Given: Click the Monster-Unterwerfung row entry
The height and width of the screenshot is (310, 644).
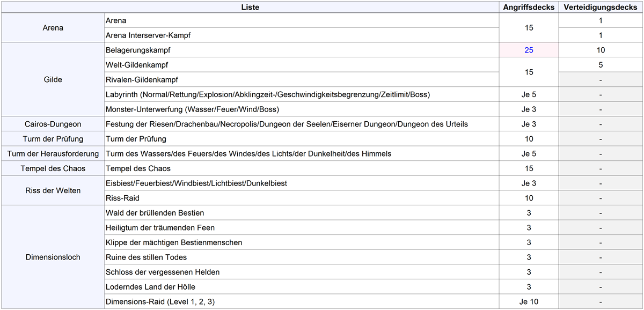Looking at the screenshot, I should (x=192, y=109).
